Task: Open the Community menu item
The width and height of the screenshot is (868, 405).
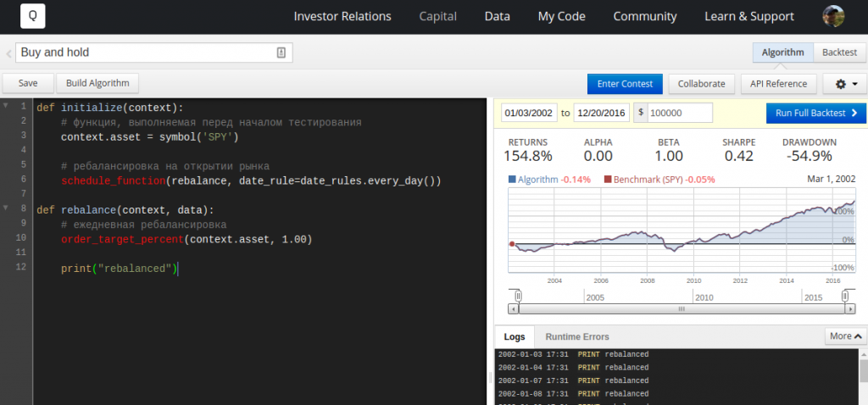Action: pyautogui.click(x=644, y=16)
